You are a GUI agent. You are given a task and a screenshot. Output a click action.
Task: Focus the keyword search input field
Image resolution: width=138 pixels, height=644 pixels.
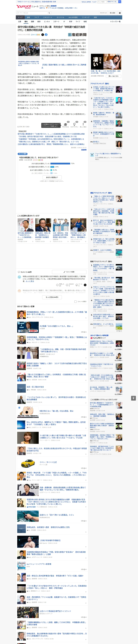pyautogui.click(x=32, y=13)
